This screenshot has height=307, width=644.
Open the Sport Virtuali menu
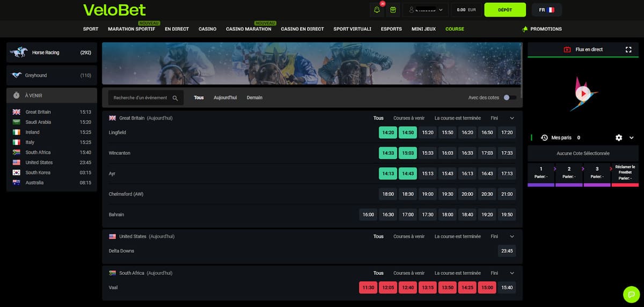point(352,29)
